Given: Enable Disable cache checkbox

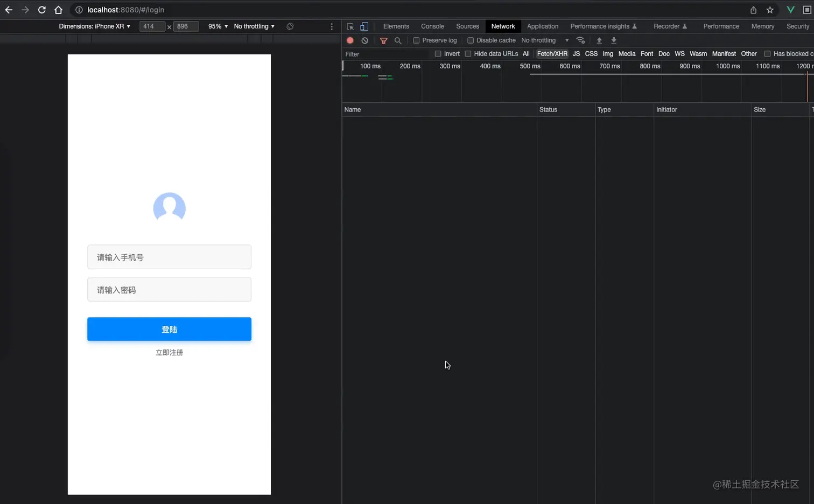Looking at the screenshot, I should pos(471,40).
